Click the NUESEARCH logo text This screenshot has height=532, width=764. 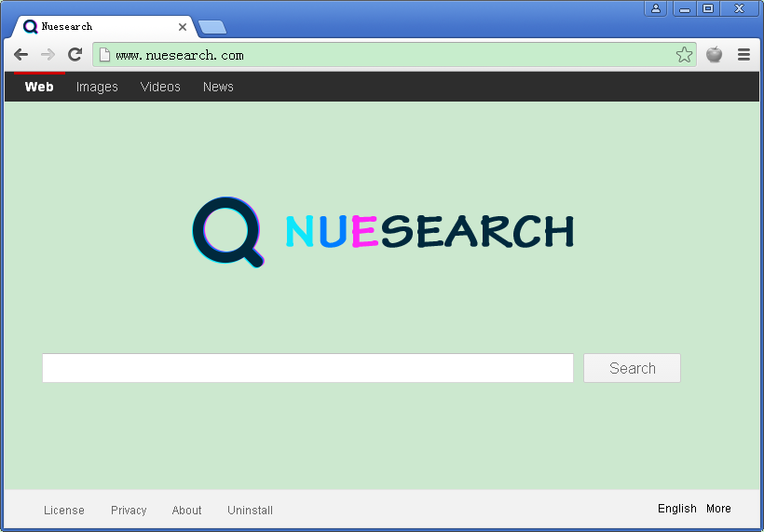[430, 231]
